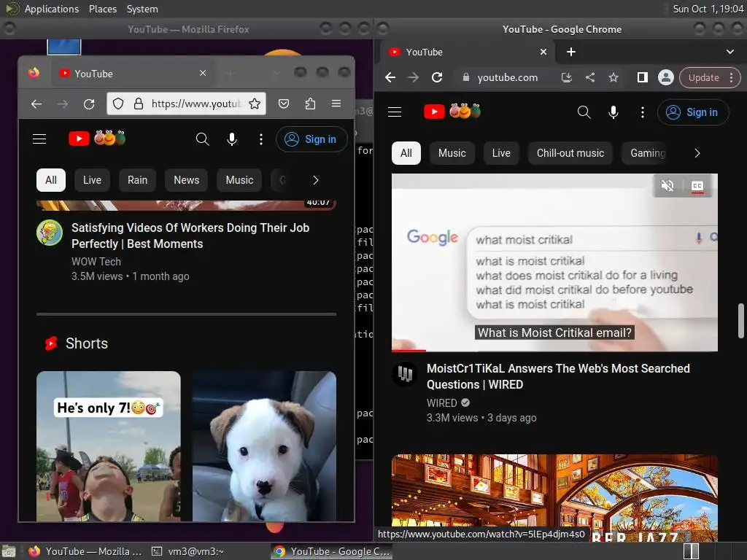
Task: Click YouTube logo in Firefox window
Action: pos(97,139)
